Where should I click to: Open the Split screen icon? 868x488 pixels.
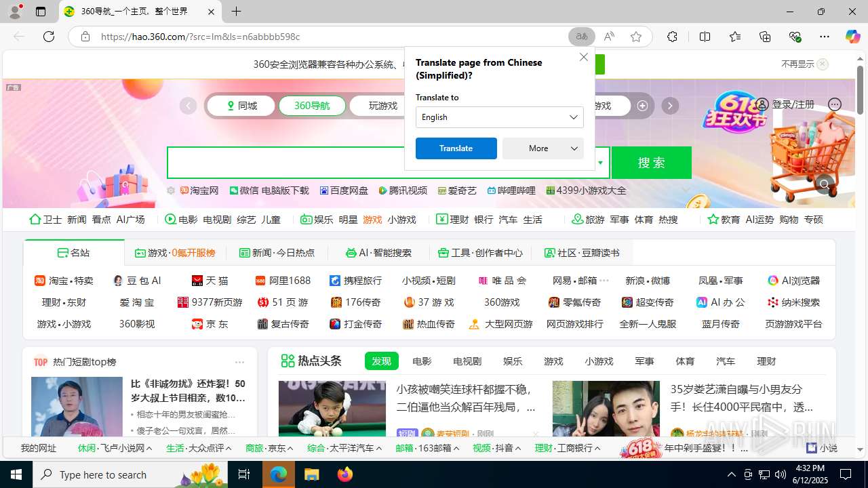[705, 37]
